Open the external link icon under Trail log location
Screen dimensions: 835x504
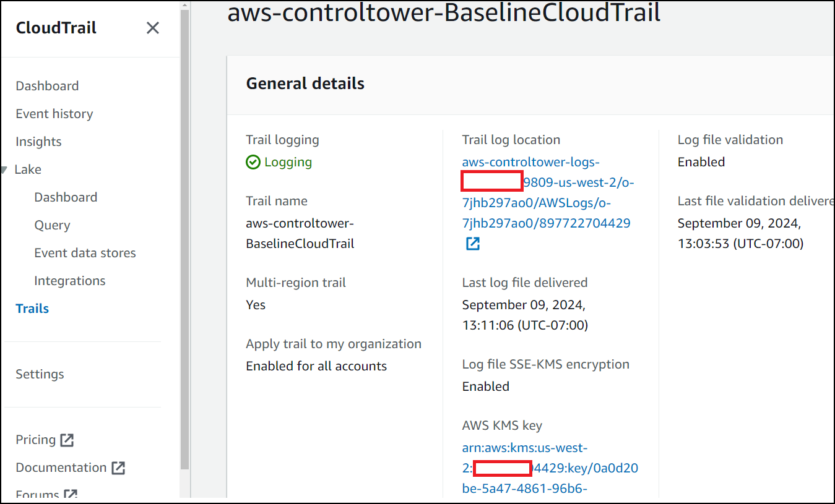(473, 244)
